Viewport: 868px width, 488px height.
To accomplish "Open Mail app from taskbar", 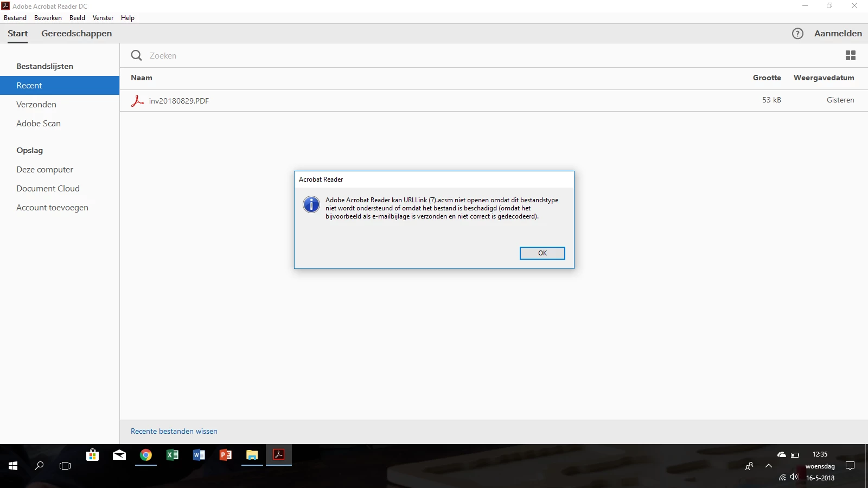I will pos(119,455).
